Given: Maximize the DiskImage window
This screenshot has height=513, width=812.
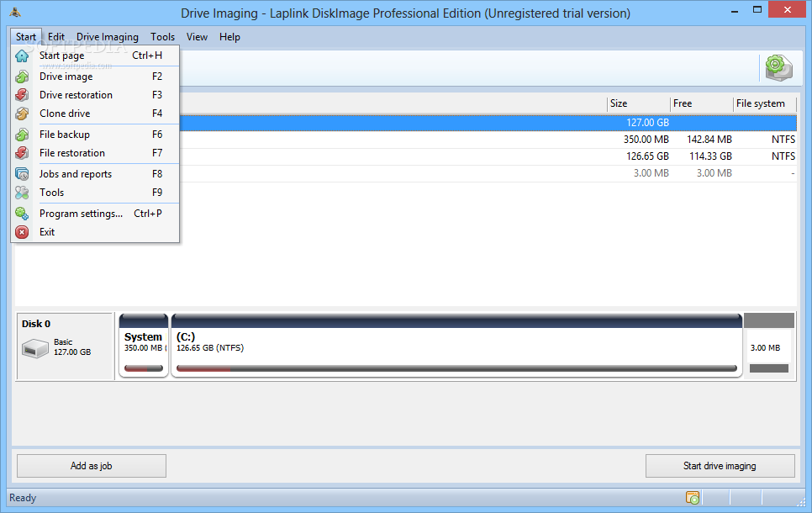Looking at the screenshot, I should [x=757, y=9].
